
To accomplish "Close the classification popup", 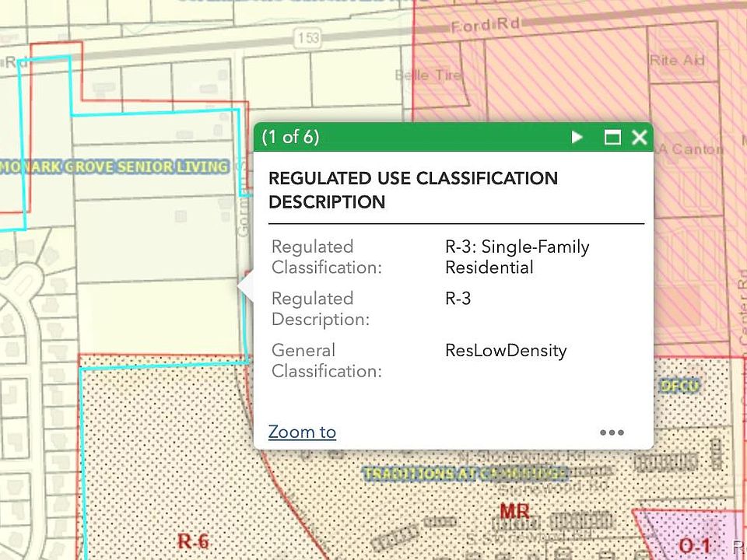I will pos(640,138).
